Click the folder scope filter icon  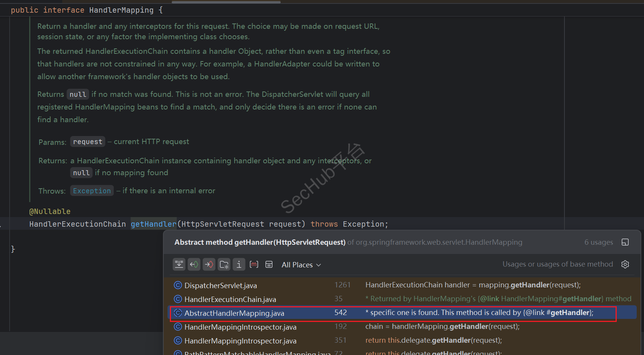tap(224, 264)
